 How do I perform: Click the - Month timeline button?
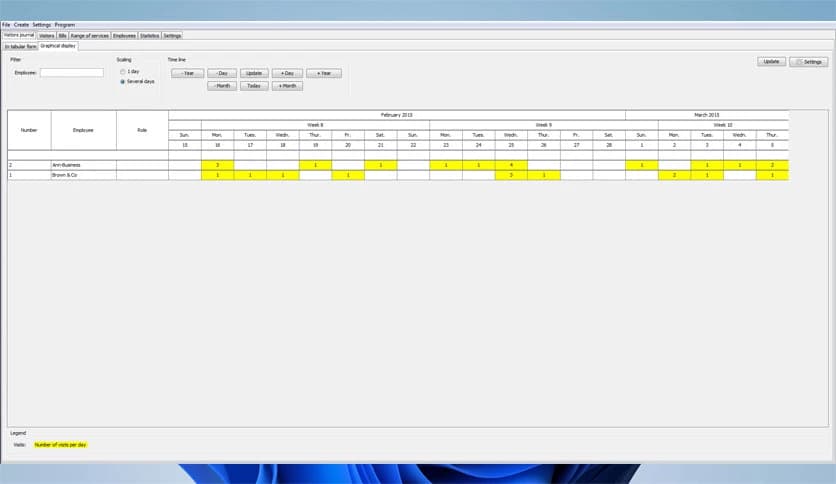click(221, 86)
